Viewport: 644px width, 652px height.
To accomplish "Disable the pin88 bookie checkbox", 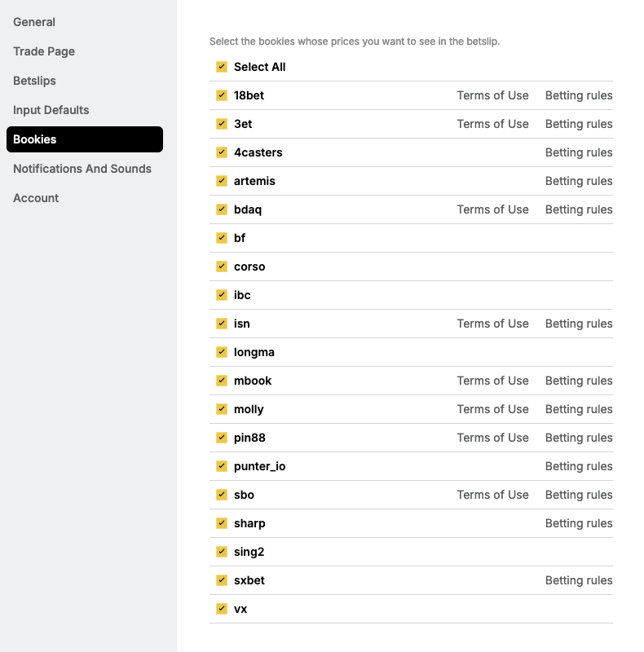I will click(x=222, y=438).
